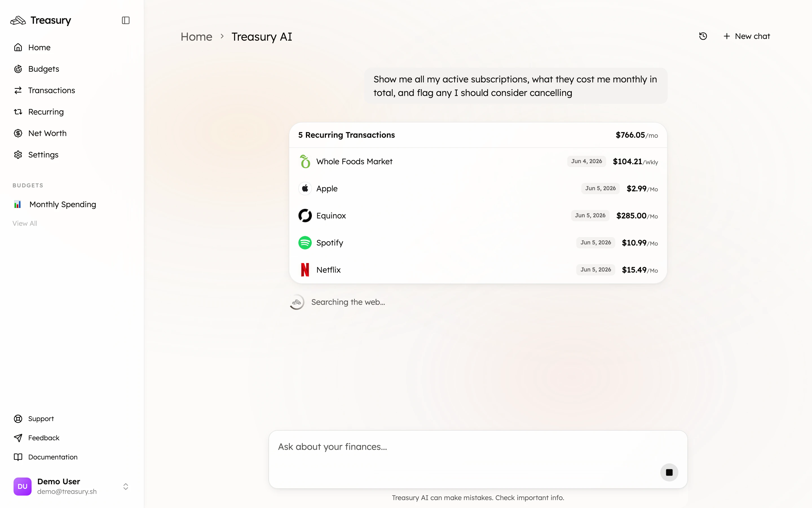812x508 pixels.
Task: Click the $15.49/Mo Netflix amount
Action: (x=639, y=270)
